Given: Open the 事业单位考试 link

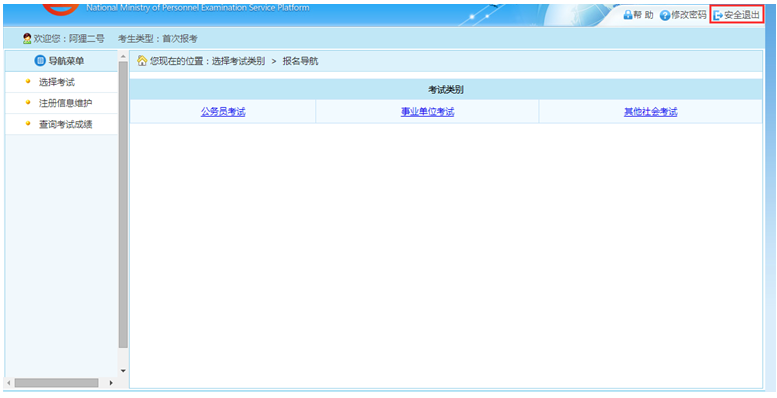Looking at the screenshot, I should 428,112.
